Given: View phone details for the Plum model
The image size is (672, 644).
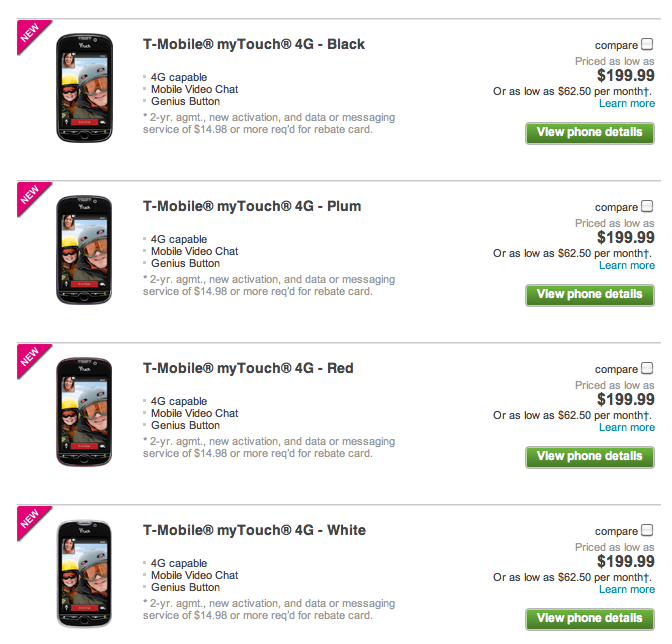Looking at the screenshot, I should 590,295.
